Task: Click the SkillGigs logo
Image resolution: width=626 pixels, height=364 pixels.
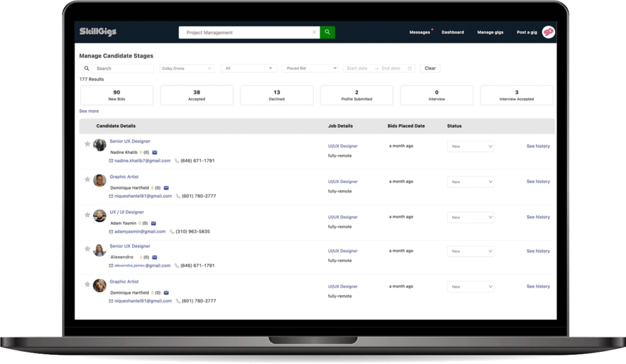Action: (98, 32)
